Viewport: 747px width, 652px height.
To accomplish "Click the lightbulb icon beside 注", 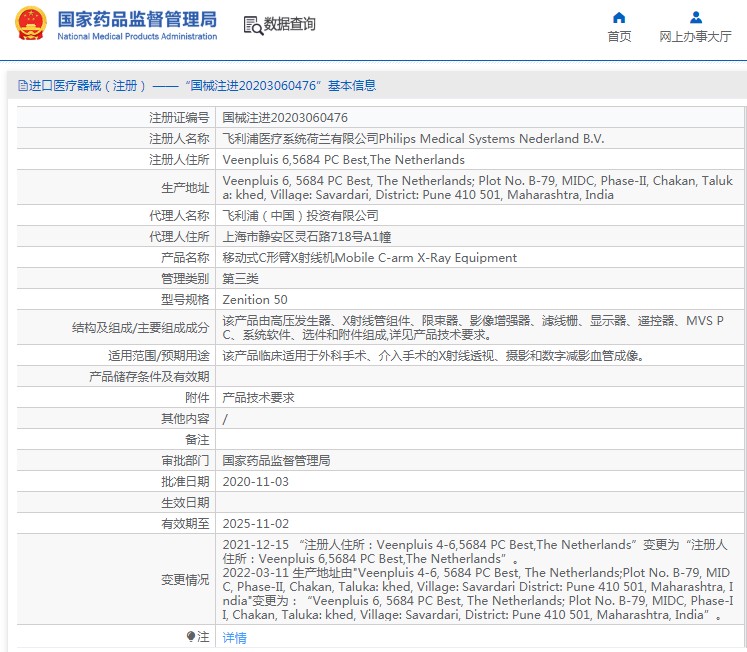I will (191, 636).
